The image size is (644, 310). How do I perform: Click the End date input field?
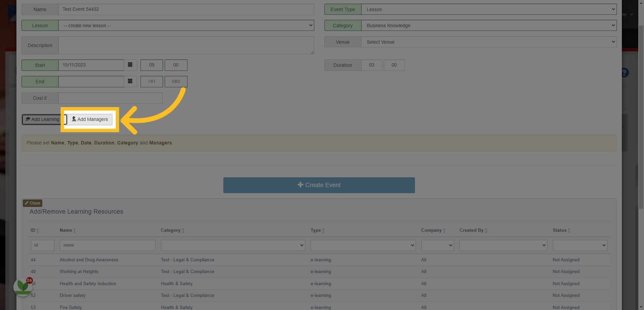[x=91, y=81]
